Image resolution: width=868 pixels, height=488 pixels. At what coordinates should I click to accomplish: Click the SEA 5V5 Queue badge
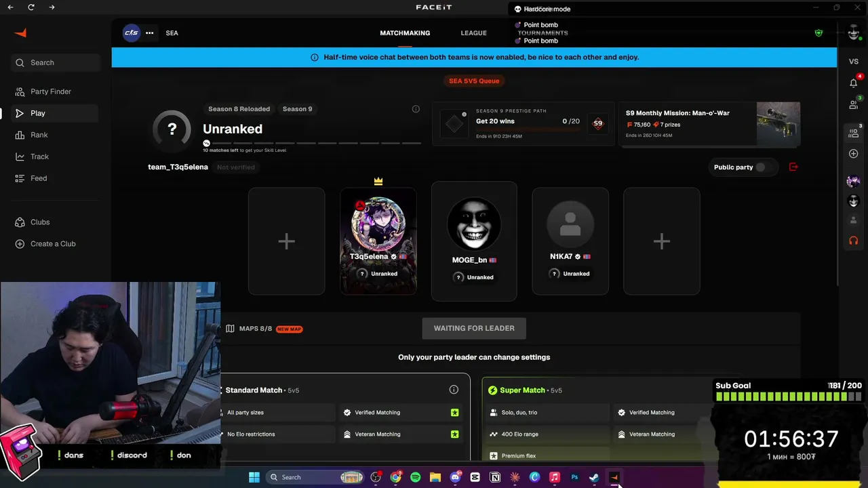click(x=474, y=81)
